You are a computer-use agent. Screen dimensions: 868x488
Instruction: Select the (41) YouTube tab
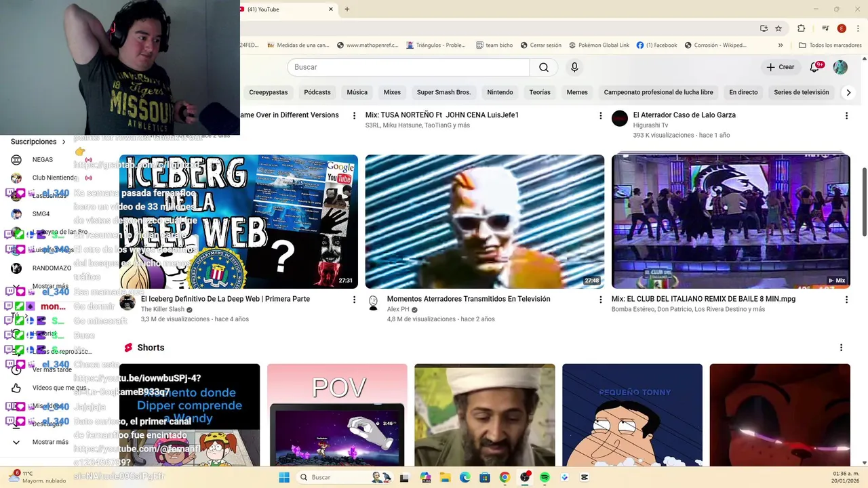tap(285, 9)
